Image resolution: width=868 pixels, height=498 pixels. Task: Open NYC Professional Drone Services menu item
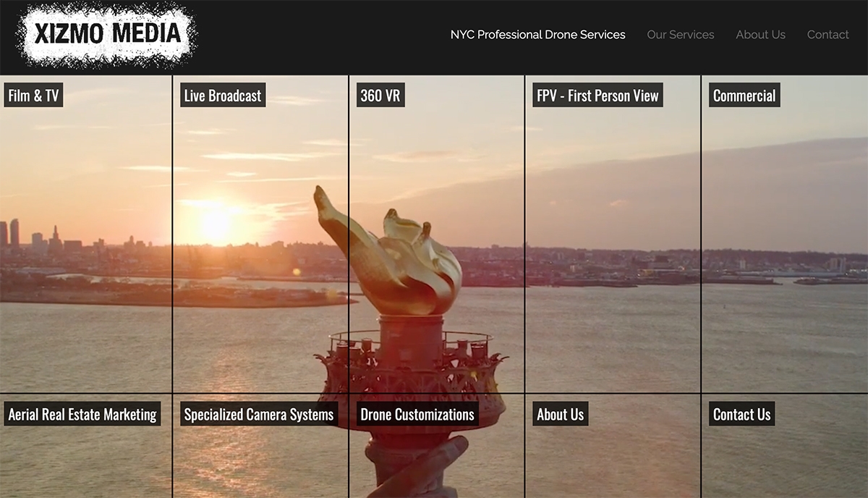pos(537,35)
